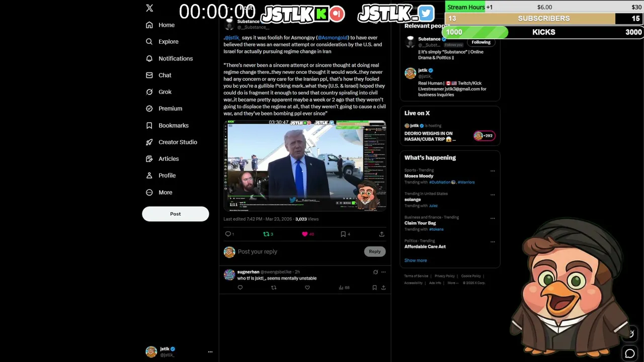Click the jstlk account avatar at bottom

151,351
